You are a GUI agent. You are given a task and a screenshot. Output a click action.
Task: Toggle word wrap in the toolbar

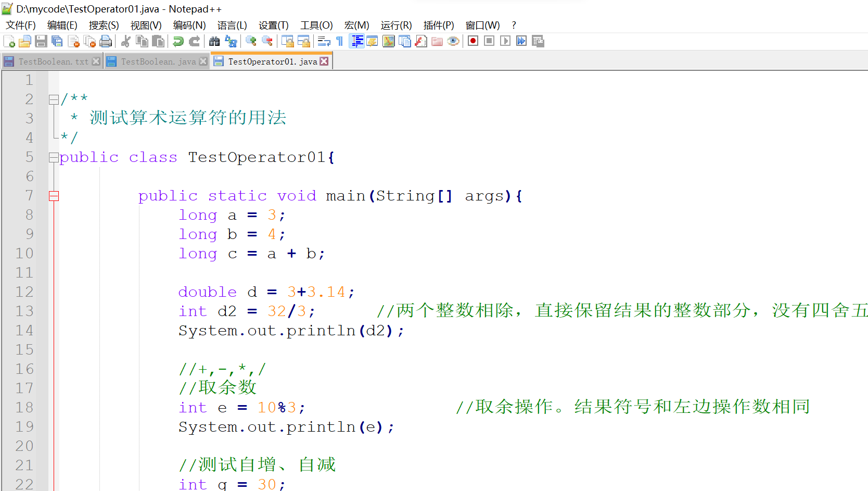[324, 41]
